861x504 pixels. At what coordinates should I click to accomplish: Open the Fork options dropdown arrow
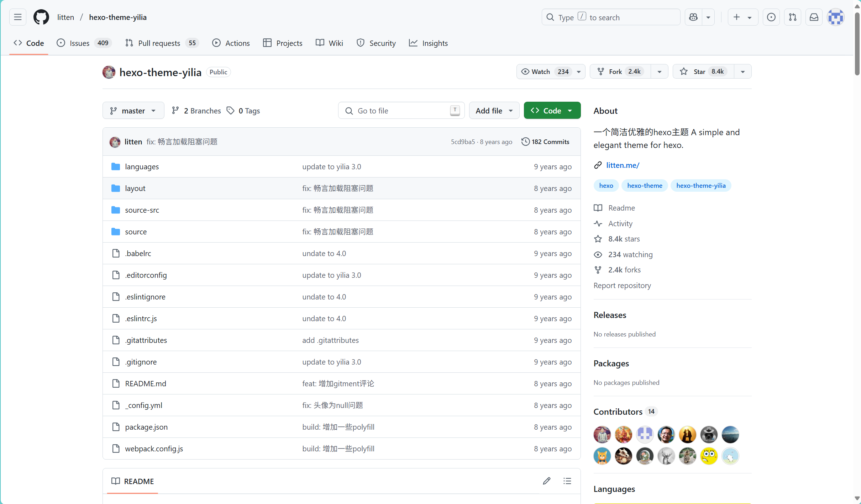coord(660,71)
